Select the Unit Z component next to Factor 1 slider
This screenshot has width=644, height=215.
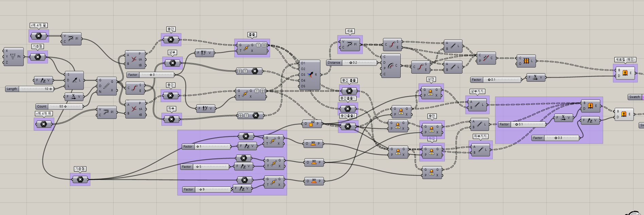[x=247, y=146]
